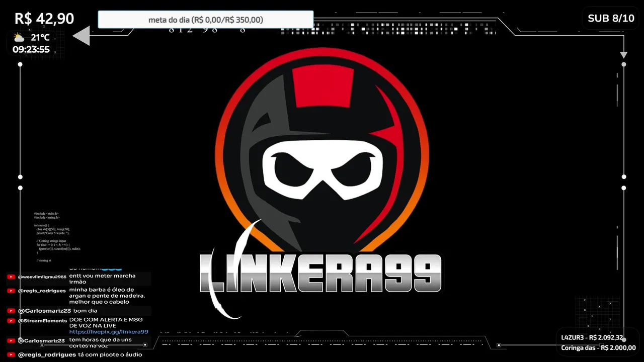Viewport: 644px width, 362px height.
Task: Click the @StreamElements username
Action: [42, 321]
